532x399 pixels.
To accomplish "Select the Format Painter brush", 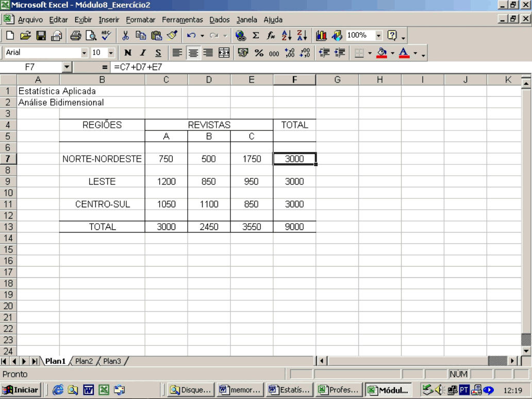I will click(x=172, y=36).
